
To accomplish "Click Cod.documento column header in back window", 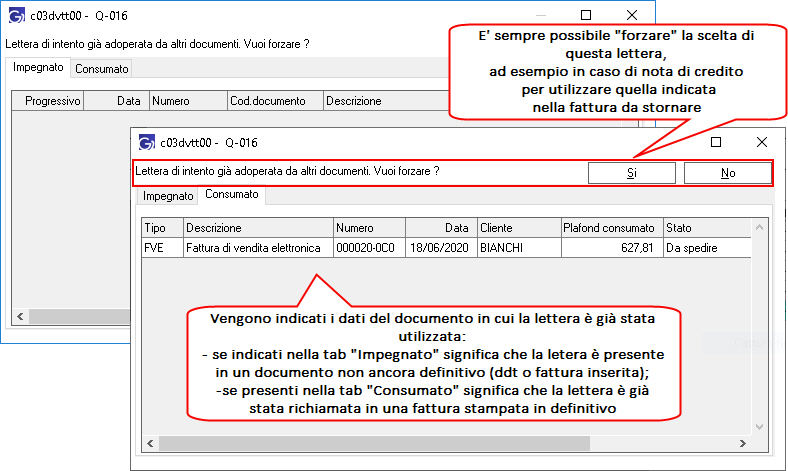I will tap(275, 101).
